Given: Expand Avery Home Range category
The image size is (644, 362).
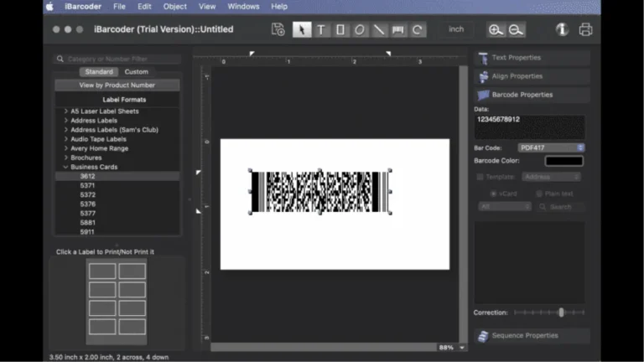Looking at the screenshot, I should click(65, 148).
